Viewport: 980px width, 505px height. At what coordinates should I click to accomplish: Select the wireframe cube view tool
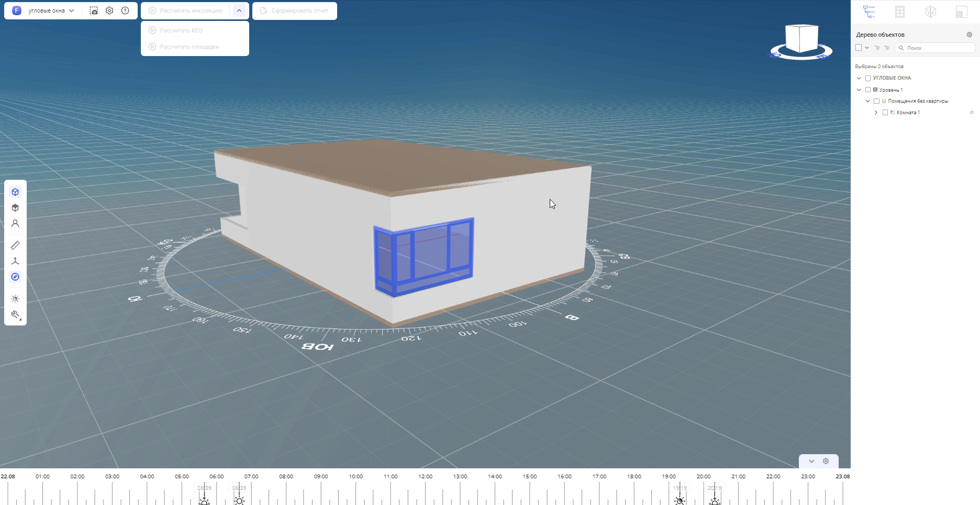(x=15, y=192)
